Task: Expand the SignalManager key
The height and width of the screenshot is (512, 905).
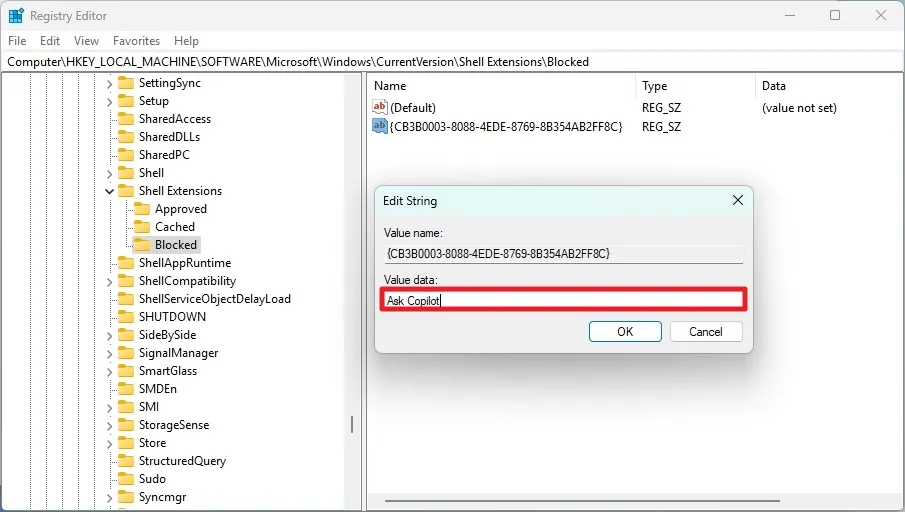Action: [109, 353]
